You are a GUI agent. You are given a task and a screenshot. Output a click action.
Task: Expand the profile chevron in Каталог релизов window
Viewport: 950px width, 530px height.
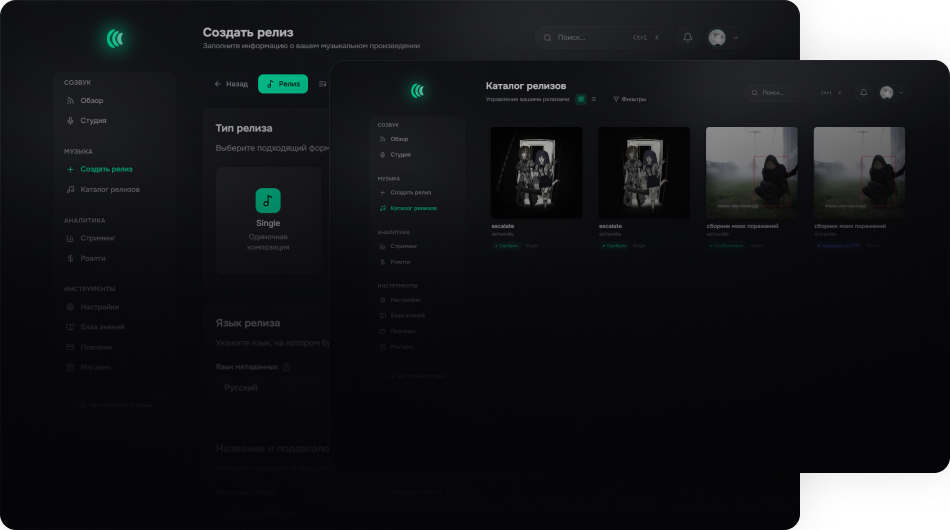tap(901, 93)
